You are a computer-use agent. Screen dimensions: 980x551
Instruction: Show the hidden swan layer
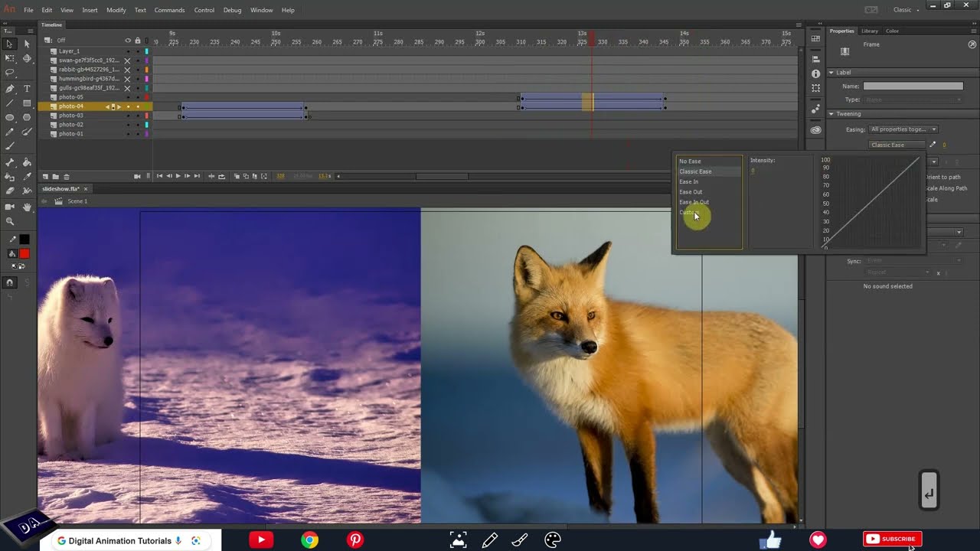pyautogui.click(x=128, y=60)
